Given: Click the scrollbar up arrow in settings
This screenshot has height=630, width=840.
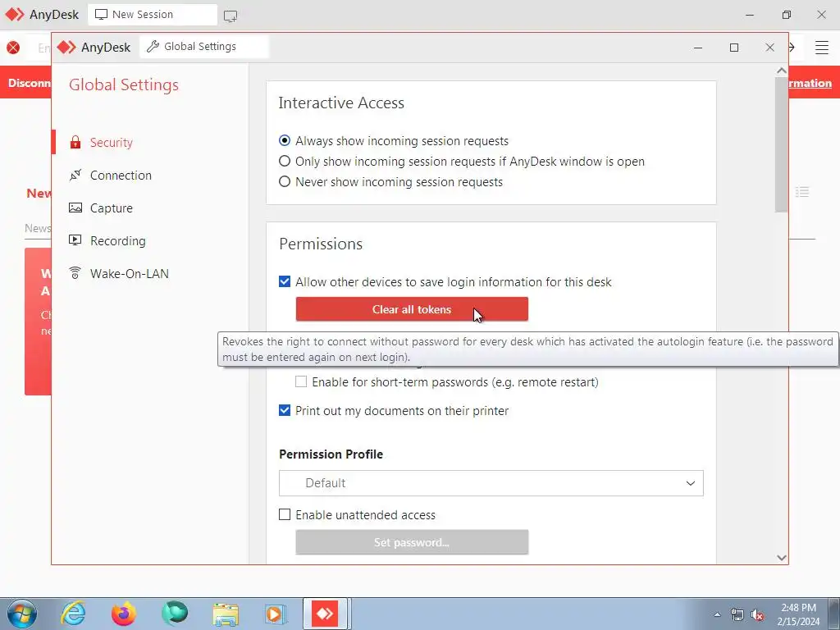Looking at the screenshot, I should coord(782,71).
